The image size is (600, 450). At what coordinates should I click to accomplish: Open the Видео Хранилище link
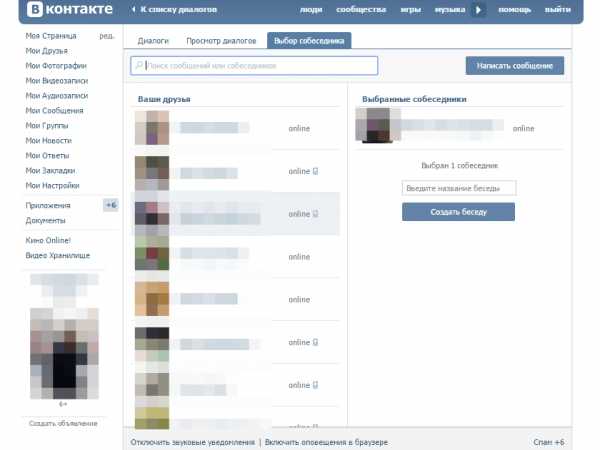point(57,255)
